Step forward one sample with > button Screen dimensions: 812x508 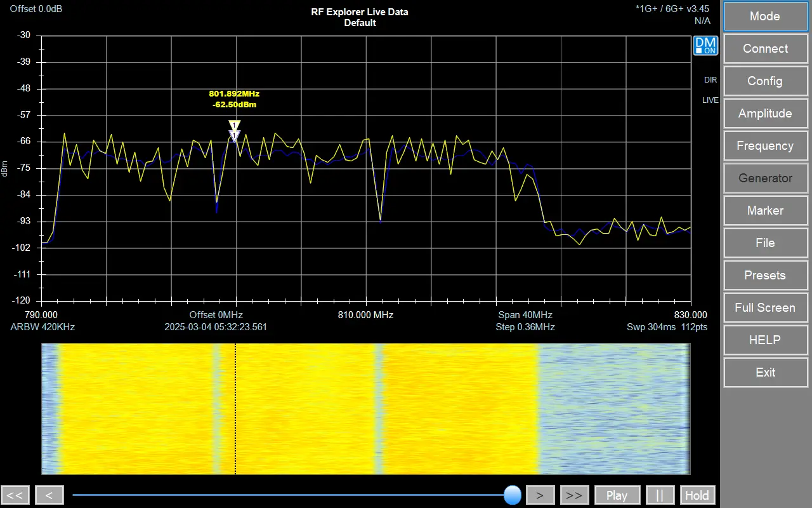540,495
